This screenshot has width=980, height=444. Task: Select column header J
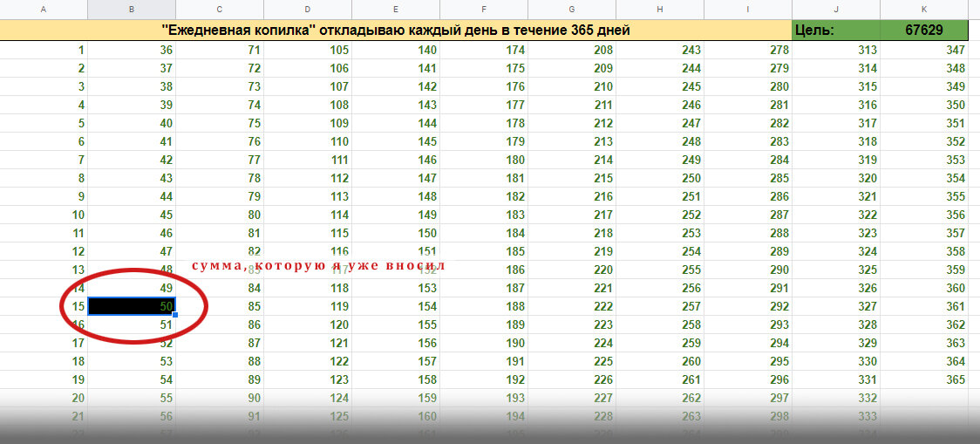pos(836,10)
